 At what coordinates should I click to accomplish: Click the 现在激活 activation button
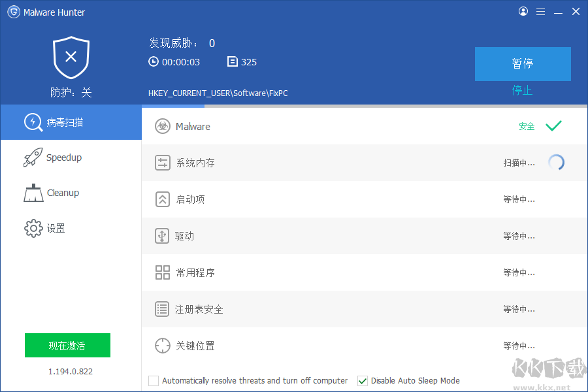click(x=67, y=345)
